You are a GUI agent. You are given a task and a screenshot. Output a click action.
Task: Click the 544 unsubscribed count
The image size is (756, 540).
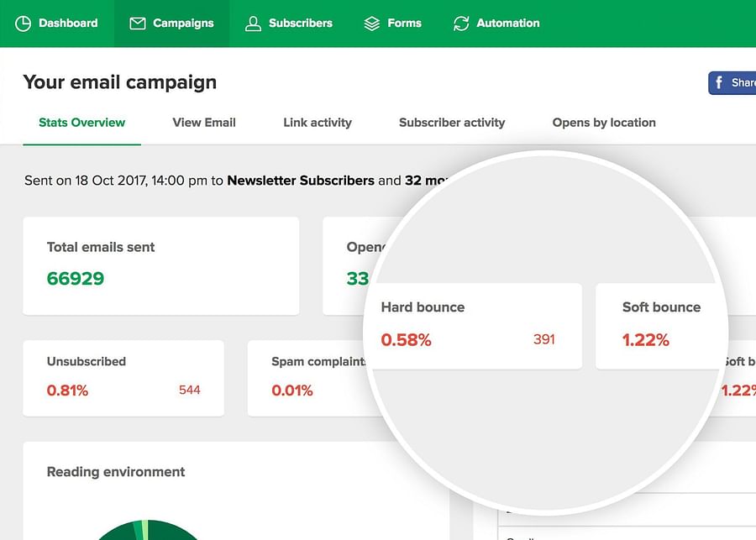pos(190,390)
